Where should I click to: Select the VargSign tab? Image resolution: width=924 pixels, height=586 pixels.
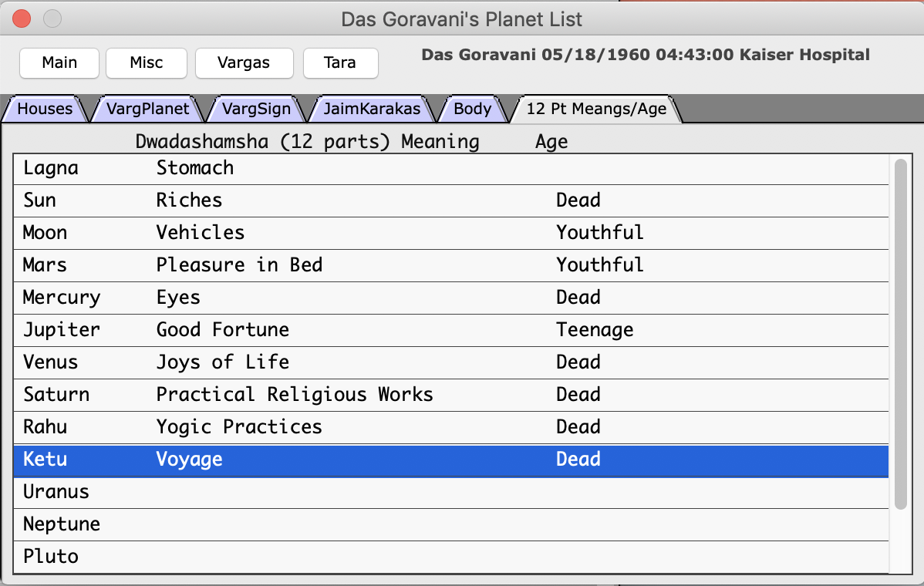click(256, 109)
